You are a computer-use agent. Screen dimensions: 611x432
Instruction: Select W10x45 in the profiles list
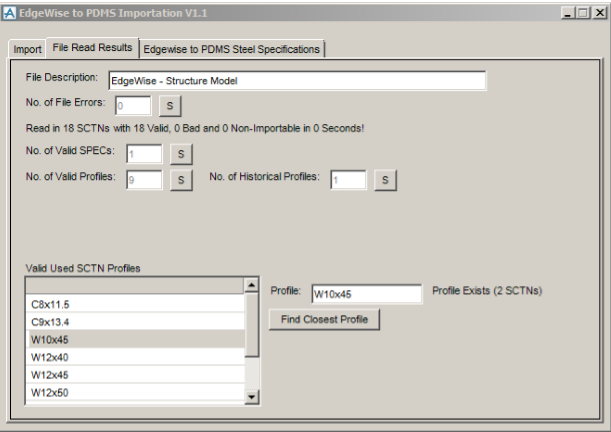pos(135,340)
